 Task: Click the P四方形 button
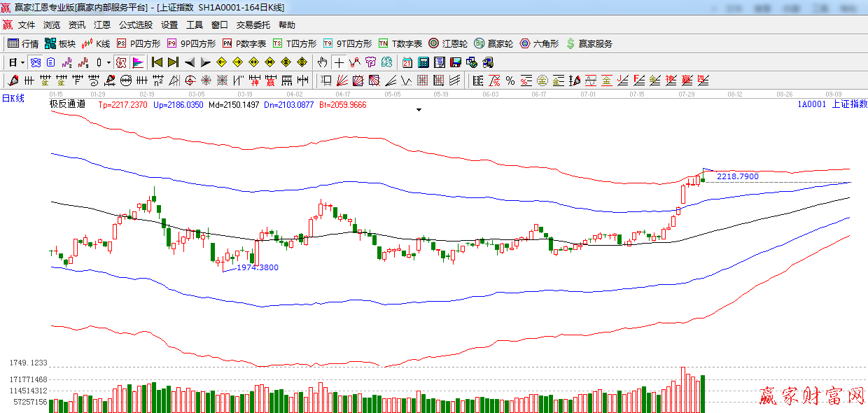pos(139,43)
